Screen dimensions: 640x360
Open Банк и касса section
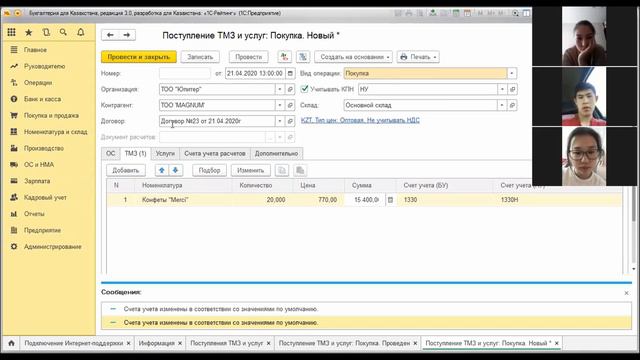(x=42, y=99)
